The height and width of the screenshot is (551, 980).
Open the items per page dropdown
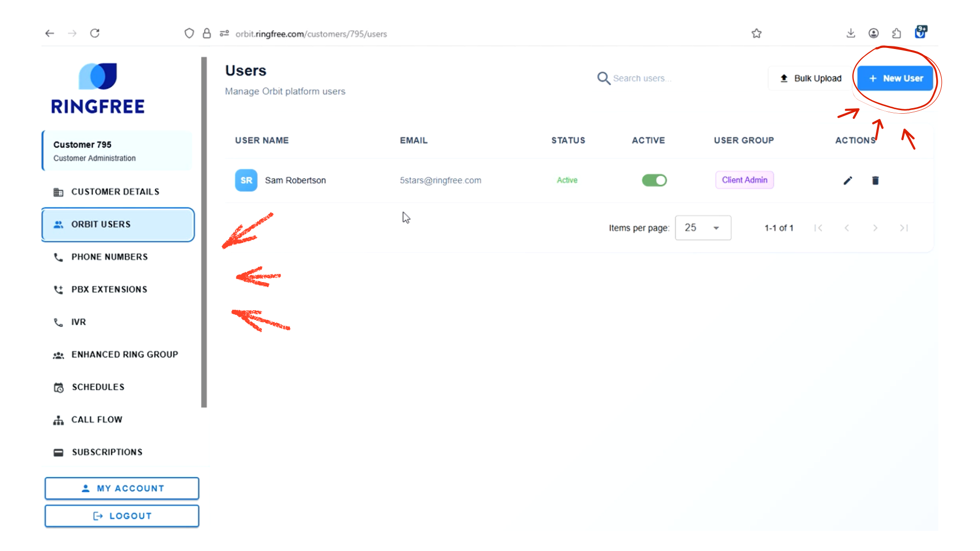[703, 228]
